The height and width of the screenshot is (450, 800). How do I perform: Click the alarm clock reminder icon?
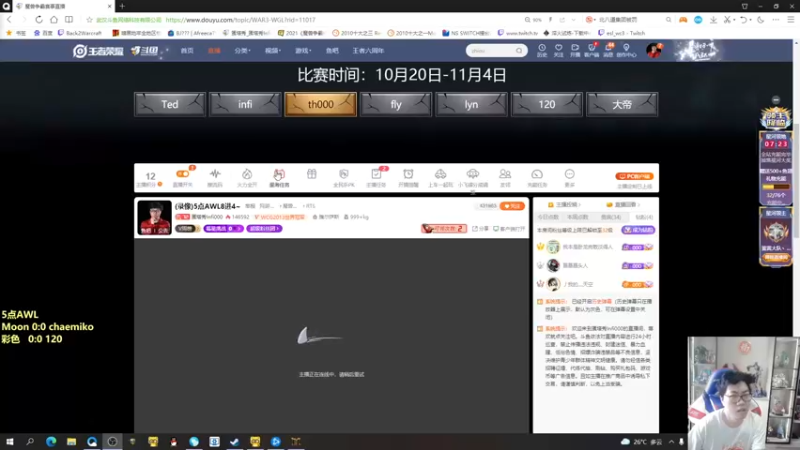click(x=408, y=174)
